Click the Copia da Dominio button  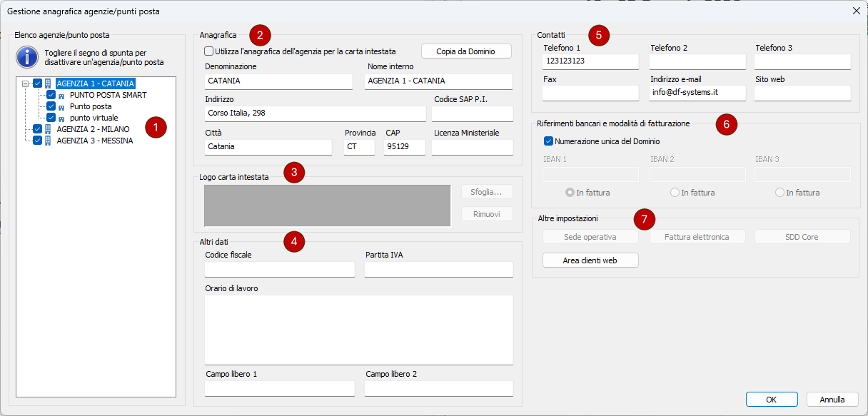click(466, 51)
